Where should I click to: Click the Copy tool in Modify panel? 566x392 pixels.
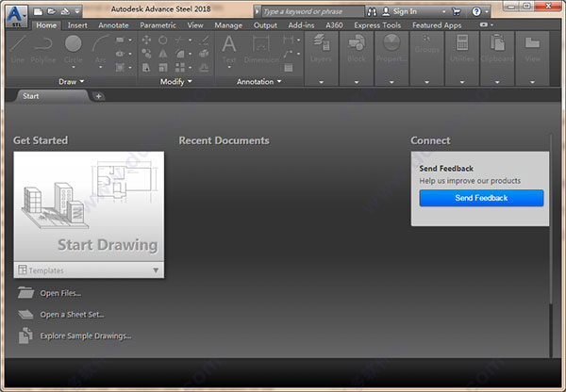point(146,54)
